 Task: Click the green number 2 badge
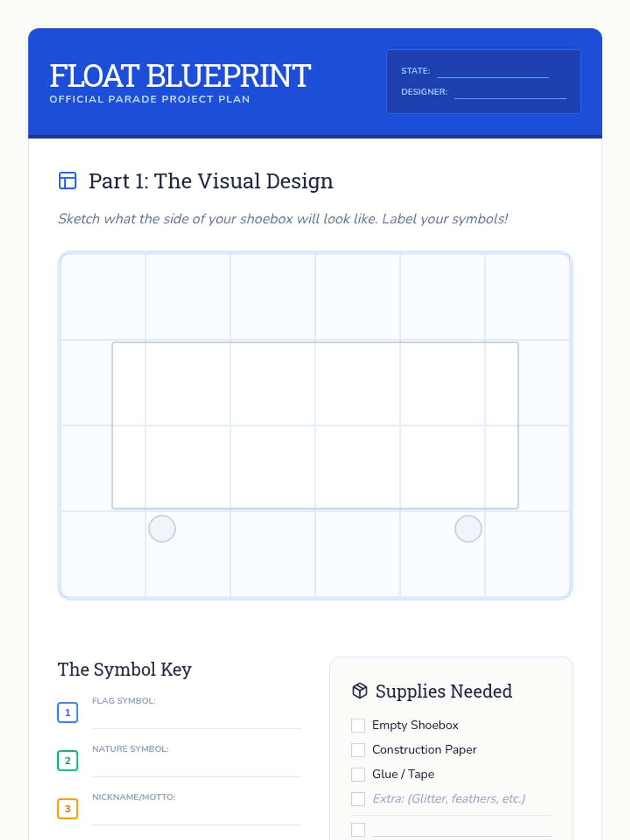(x=68, y=761)
